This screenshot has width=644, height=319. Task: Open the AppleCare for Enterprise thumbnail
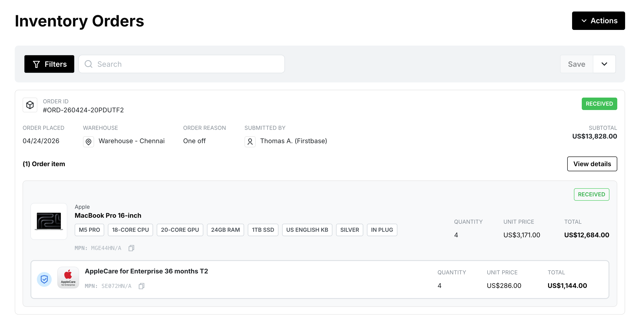click(x=68, y=278)
